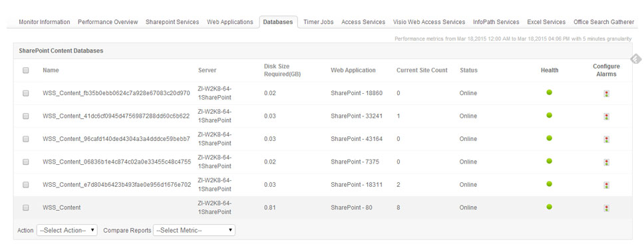Open Configure Alarms for WSS_Content_e7d804b6423b493fae0e956d1676e702
The width and height of the screenshot is (644, 248).
[607, 186]
